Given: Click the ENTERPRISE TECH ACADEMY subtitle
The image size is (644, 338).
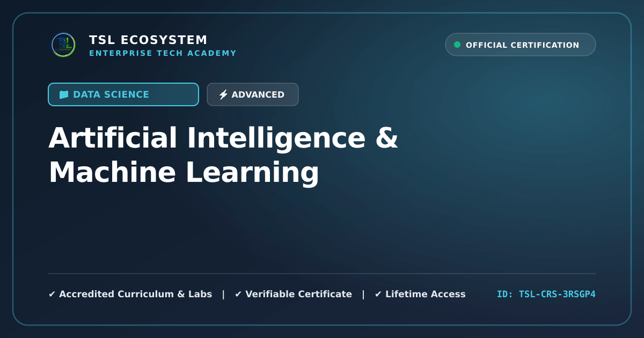Looking at the screenshot, I should [163, 53].
